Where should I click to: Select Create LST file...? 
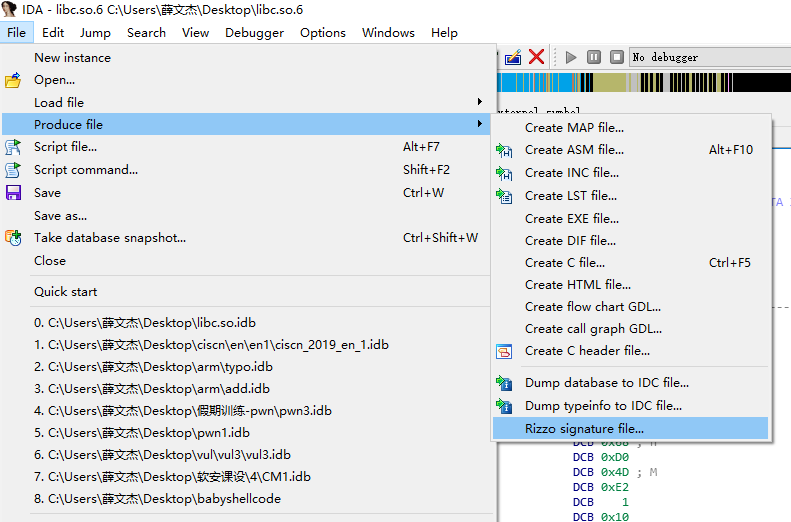(x=630, y=196)
